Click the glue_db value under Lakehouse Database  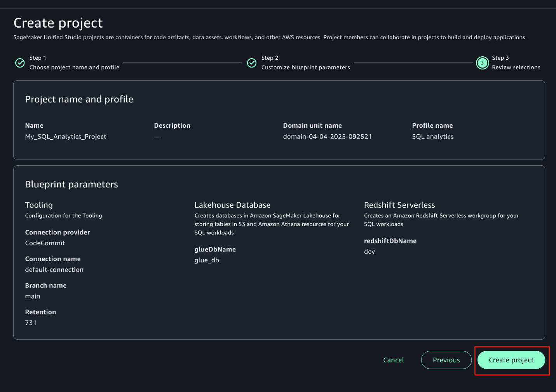(207, 260)
